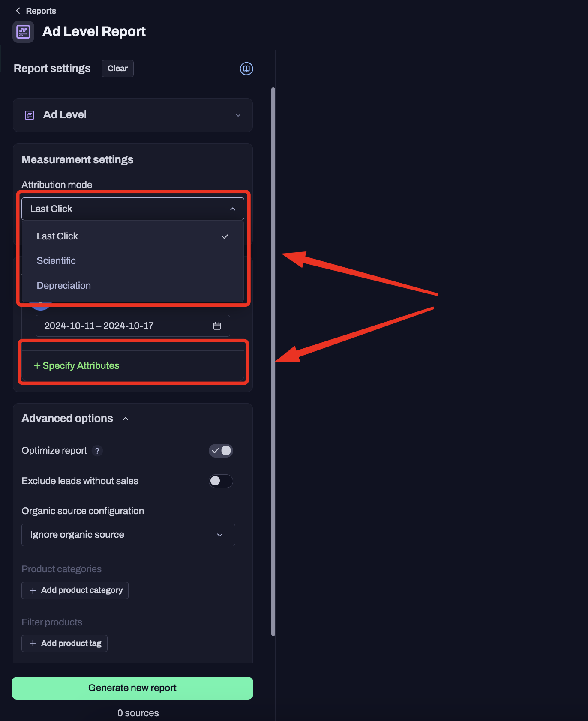Collapse the Advanced options section
This screenshot has height=721, width=588.
(x=126, y=419)
